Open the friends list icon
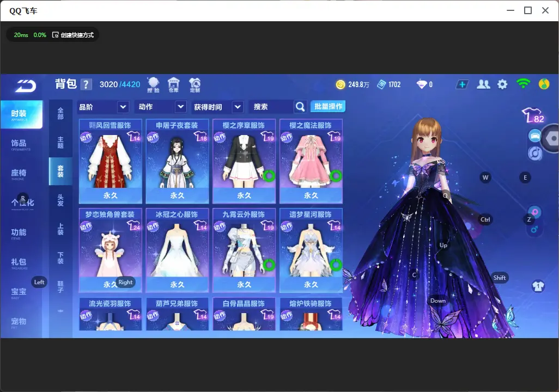The height and width of the screenshot is (392, 559). (483, 84)
